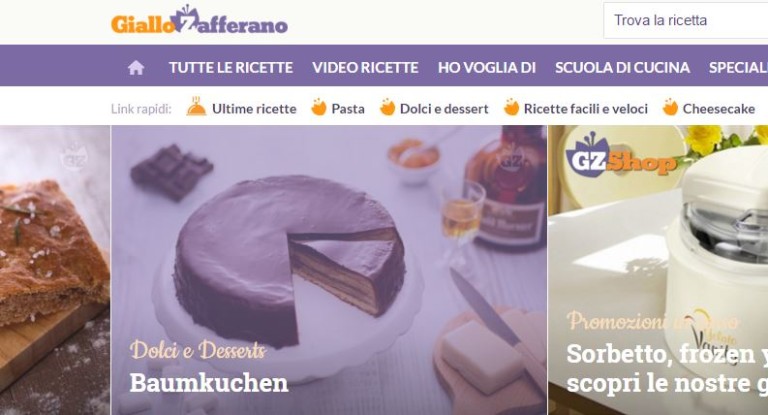Open the Video ricette menu item
768x415 pixels.
365,68
